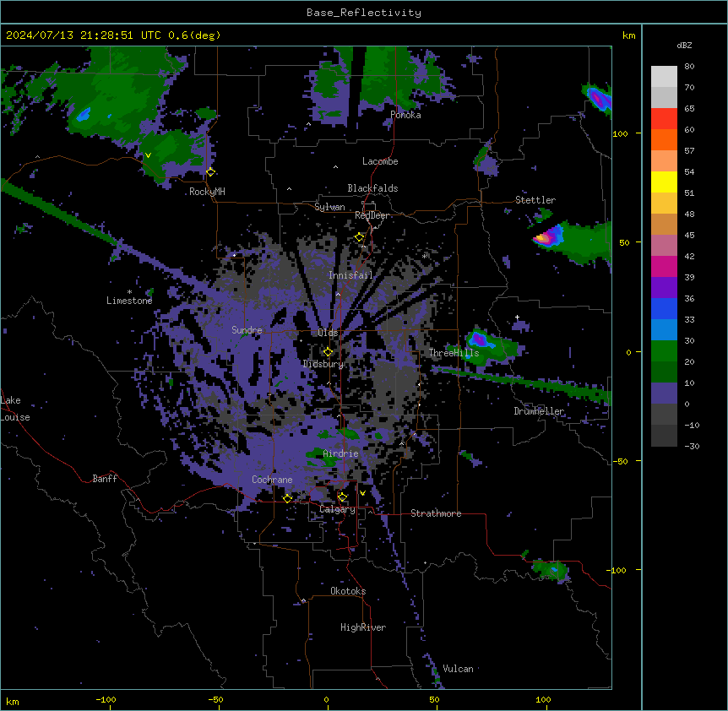
Task: Click the dBZ legend heading
Action: pyautogui.click(x=684, y=45)
